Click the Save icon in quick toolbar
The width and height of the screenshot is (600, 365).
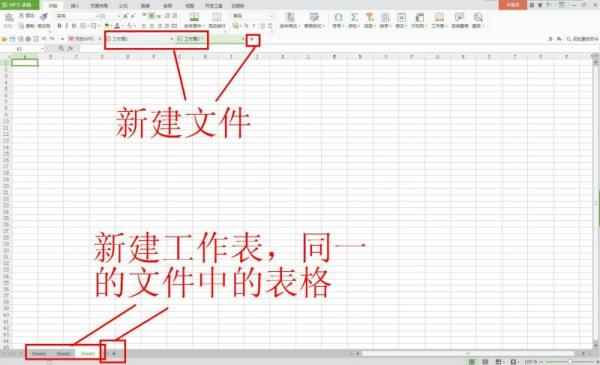12,39
